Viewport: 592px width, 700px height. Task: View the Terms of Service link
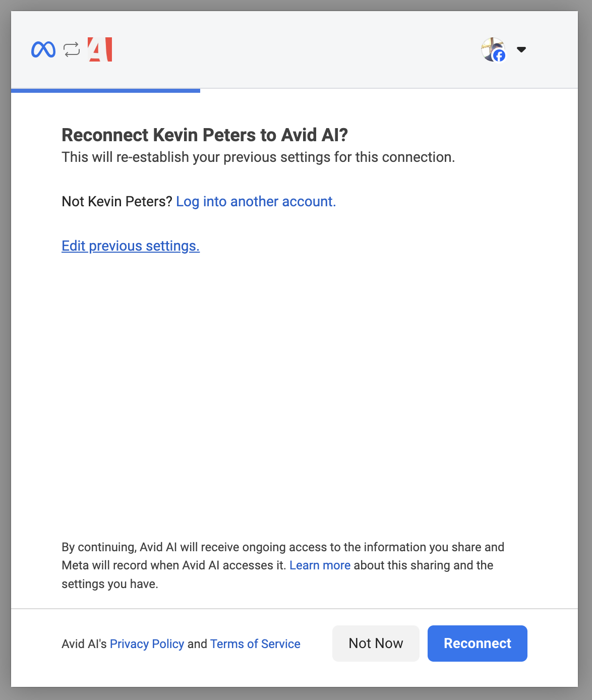[x=255, y=644]
